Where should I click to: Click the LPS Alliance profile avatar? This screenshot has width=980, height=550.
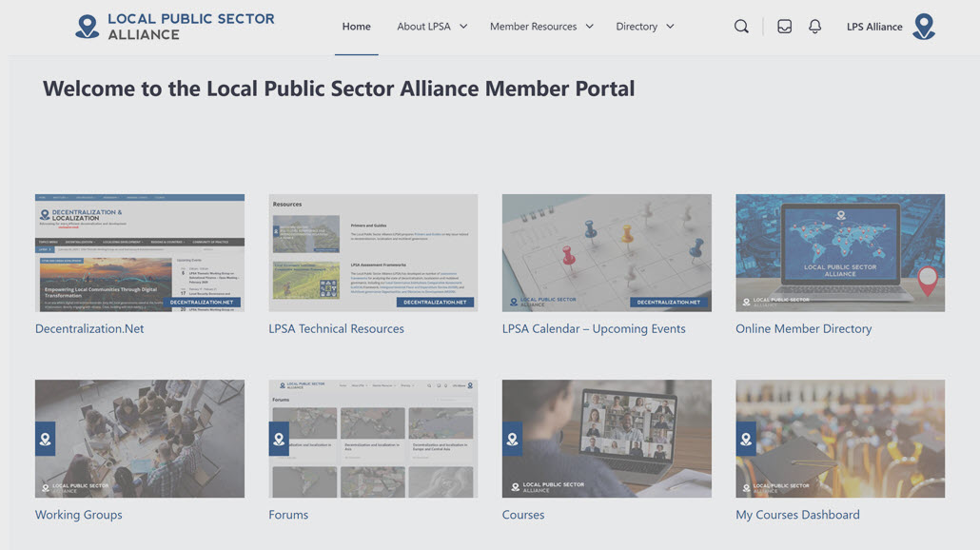(x=923, y=27)
